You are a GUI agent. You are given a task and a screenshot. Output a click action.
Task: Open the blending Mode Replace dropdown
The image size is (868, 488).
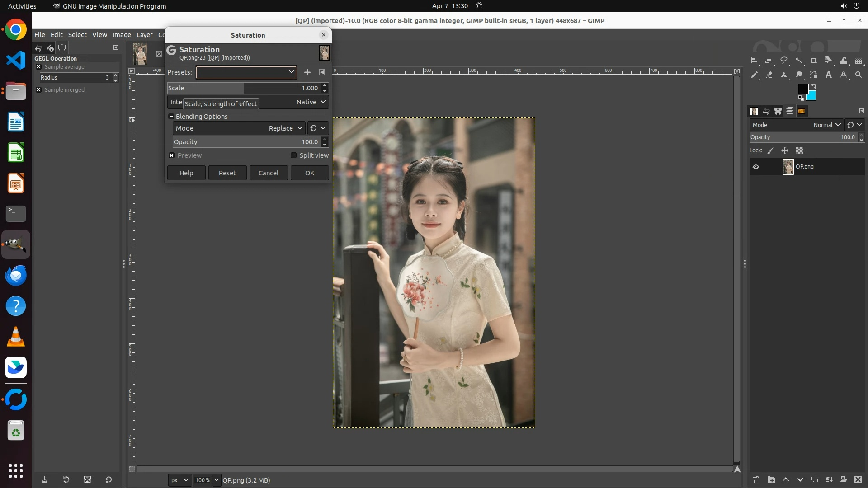pyautogui.click(x=285, y=128)
